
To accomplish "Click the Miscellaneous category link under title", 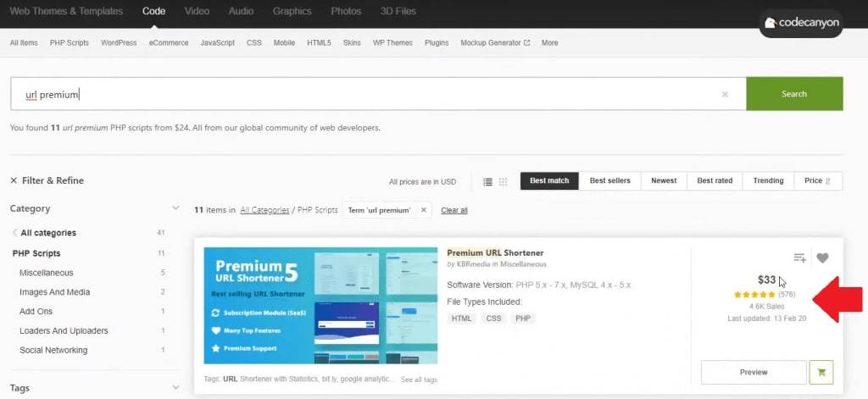I will (x=523, y=264).
